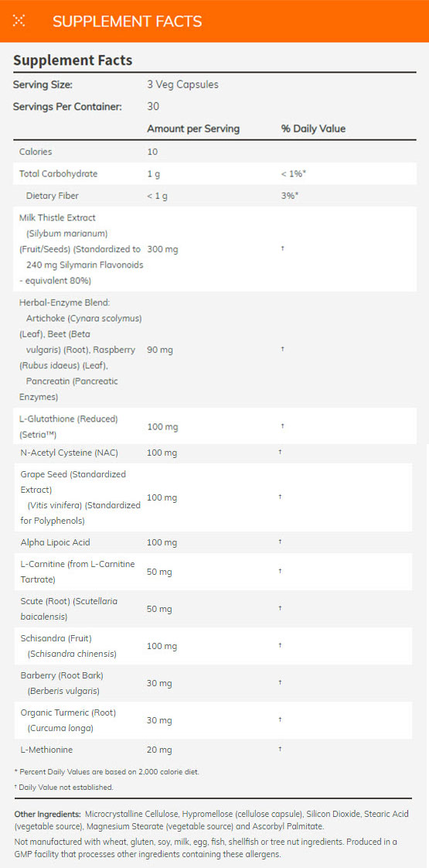The image size is (429, 868).
Task: Click the Supplement Facts heading
Action: [73, 60]
